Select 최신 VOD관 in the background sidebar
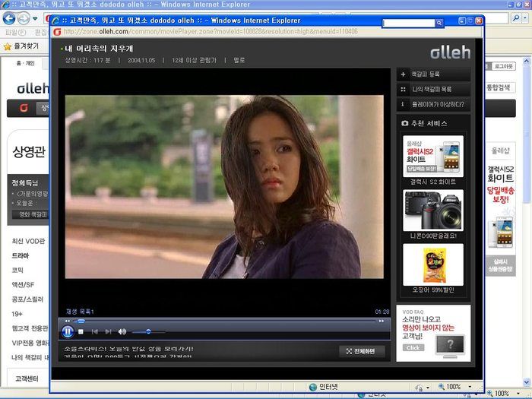532x399 pixels. (28, 241)
